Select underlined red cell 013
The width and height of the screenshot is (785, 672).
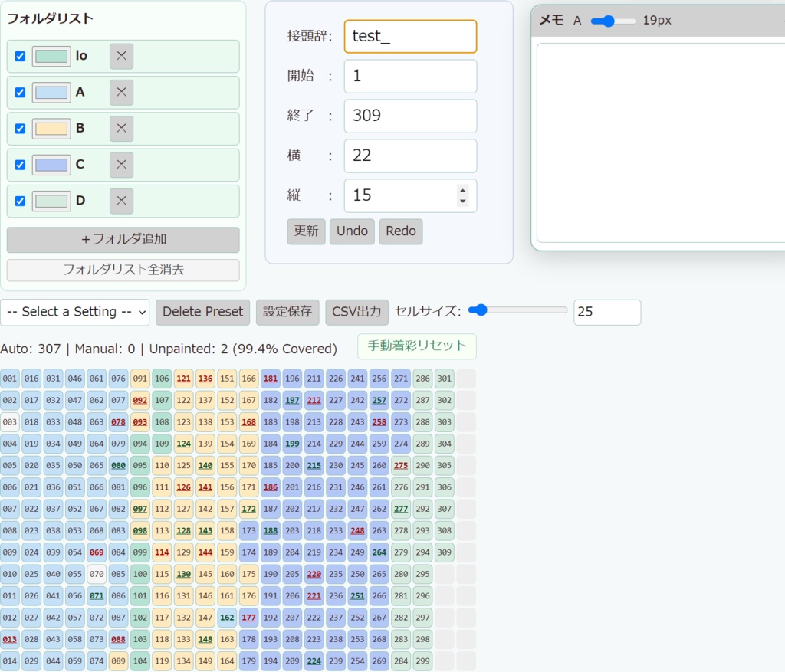tap(9, 640)
